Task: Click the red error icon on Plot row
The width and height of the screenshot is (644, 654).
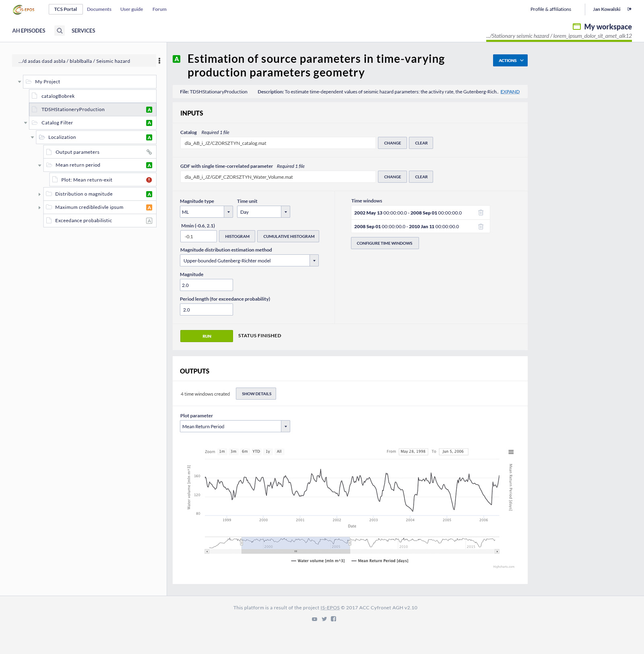Action: click(149, 180)
